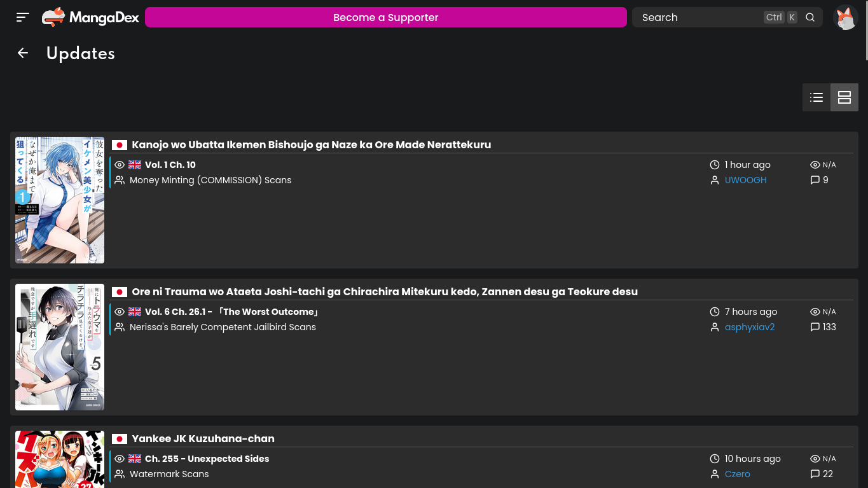The width and height of the screenshot is (868, 488).
Task: Open the user avatar menu
Action: coord(845,17)
